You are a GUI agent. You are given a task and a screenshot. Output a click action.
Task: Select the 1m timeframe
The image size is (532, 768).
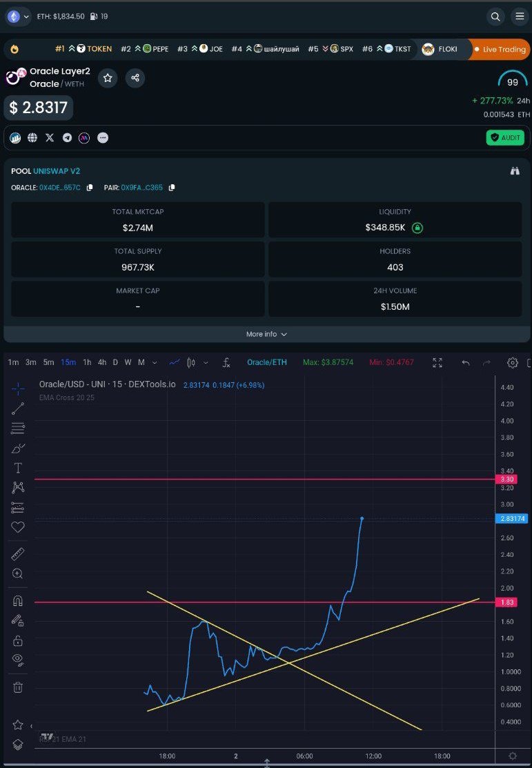[x=14, y=362]
